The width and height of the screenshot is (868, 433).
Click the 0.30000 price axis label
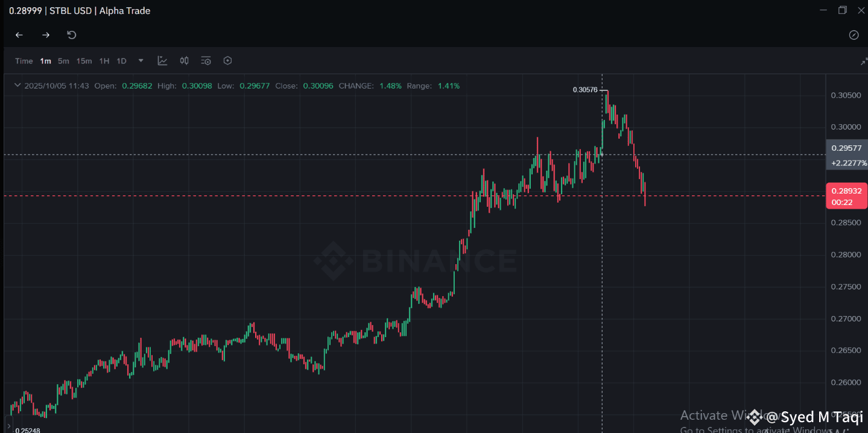click(x=846, y=127)
